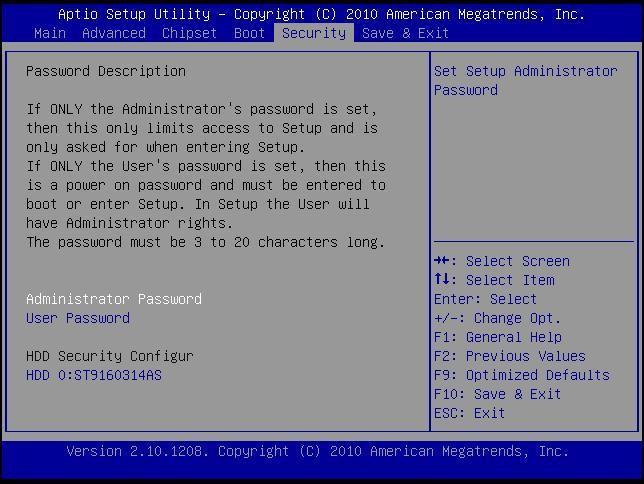This screenshot has width=644, height=484.
Task: Click the F1: General Help hint
Action: tap(497, 337)
